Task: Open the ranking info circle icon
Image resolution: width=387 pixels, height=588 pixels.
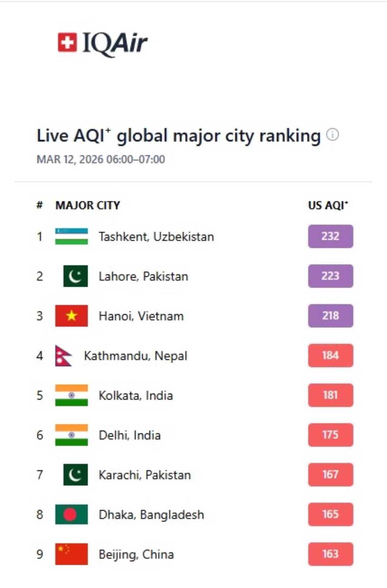Action: pyautogui.click(x=333, y=135)
